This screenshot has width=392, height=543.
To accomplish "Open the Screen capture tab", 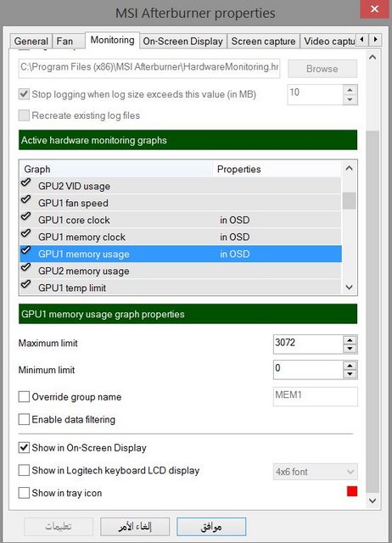I will (x=263, y=42).
